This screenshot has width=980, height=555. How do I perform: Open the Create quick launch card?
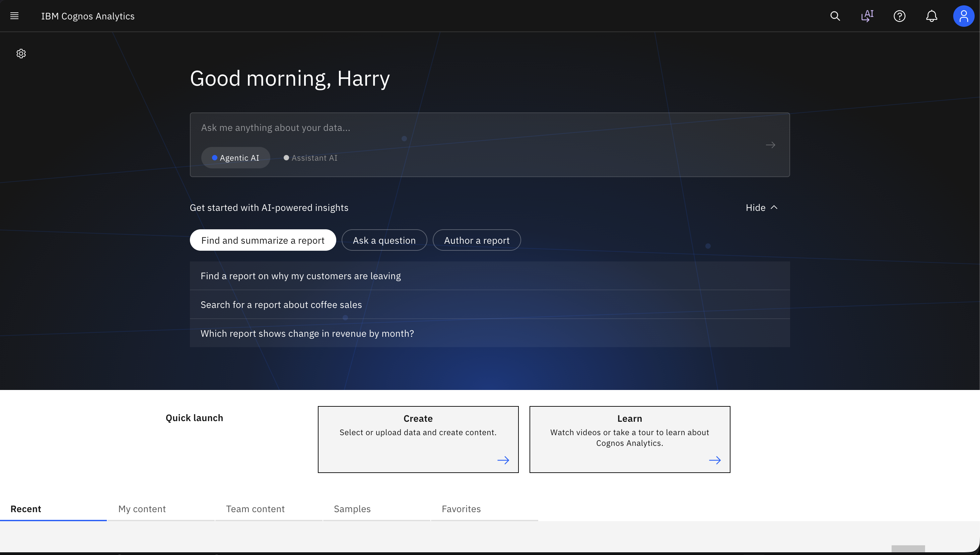pos(418,439)
